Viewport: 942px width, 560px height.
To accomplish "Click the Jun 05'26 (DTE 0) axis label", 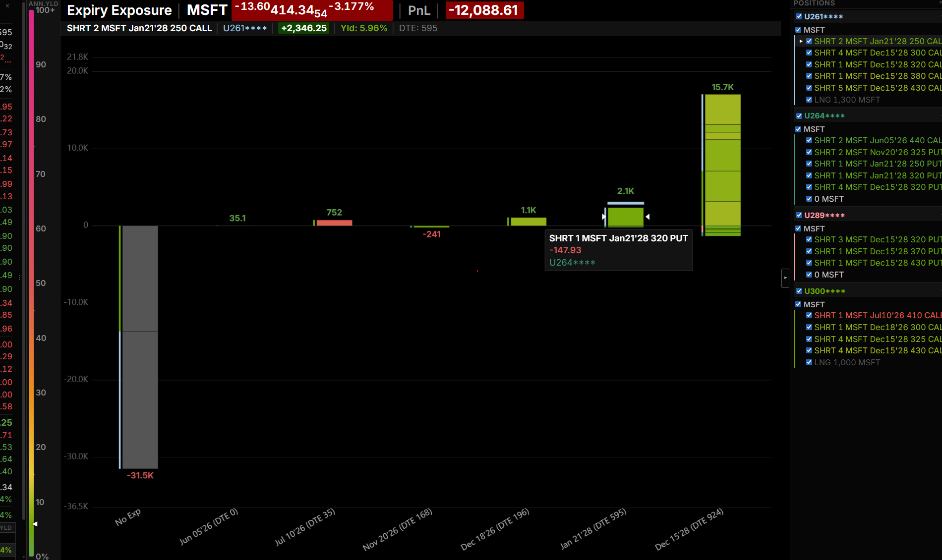I will (209, 526).
